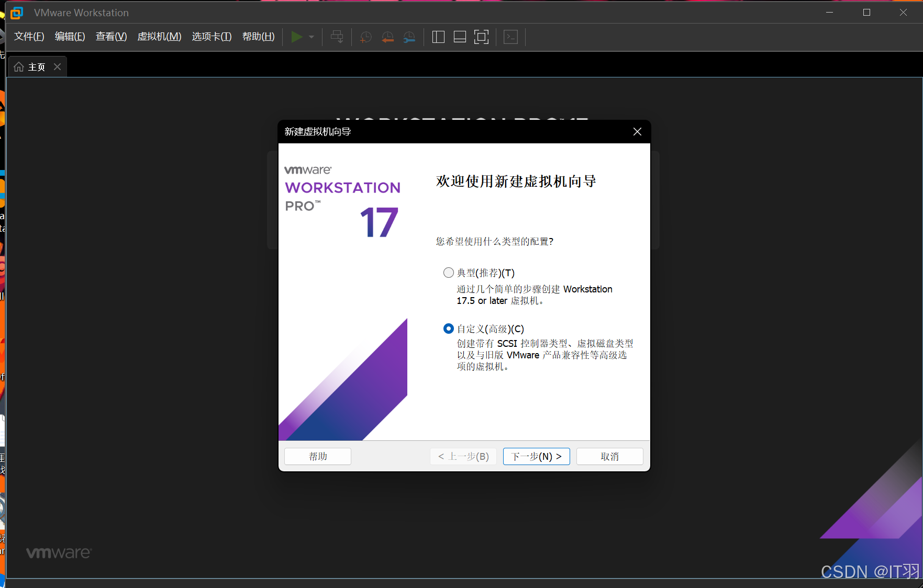Open the 编辑(E) menu
The width and height of the screenshot is (923, 588).
click(70, 37)
